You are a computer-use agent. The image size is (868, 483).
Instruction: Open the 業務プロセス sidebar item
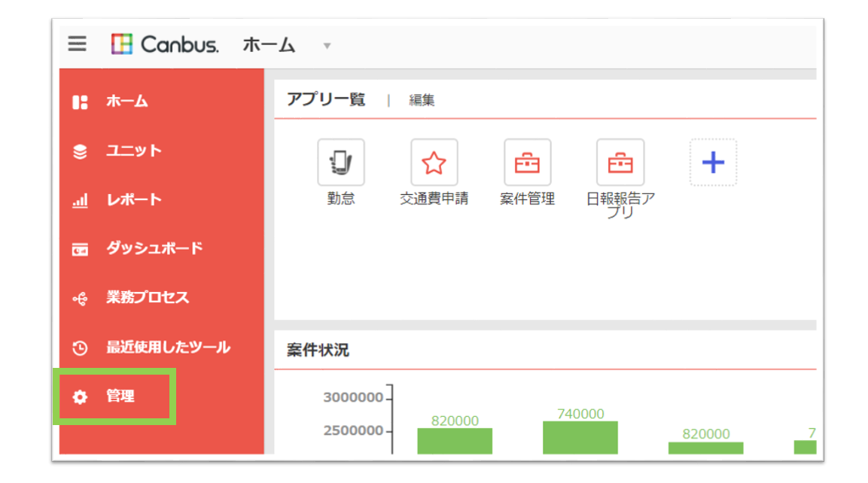[148, 297]
